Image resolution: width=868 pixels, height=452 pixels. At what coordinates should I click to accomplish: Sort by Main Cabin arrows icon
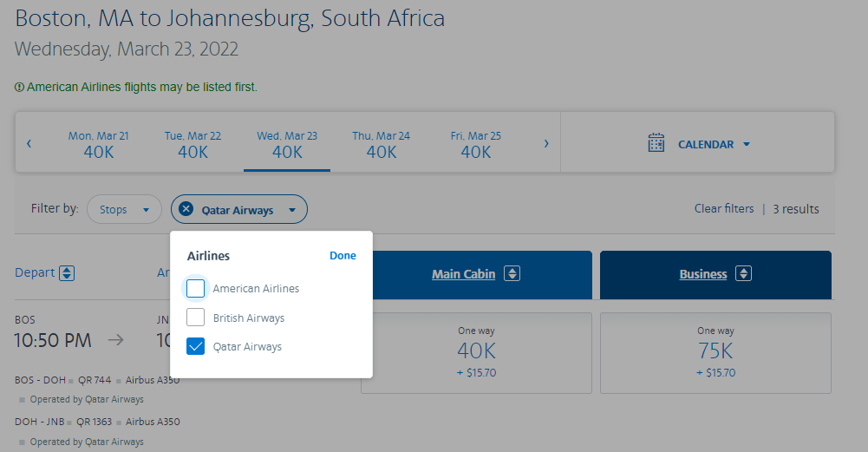point(512,273)
